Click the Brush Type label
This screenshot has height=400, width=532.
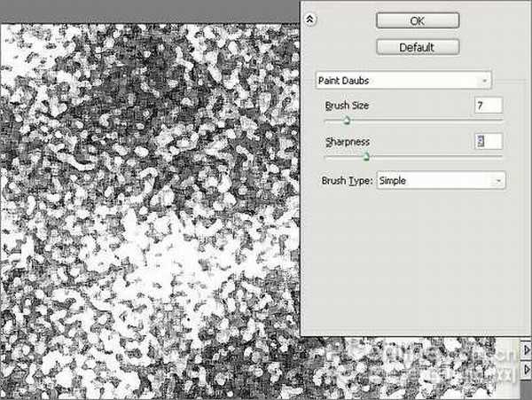point(347,180)
